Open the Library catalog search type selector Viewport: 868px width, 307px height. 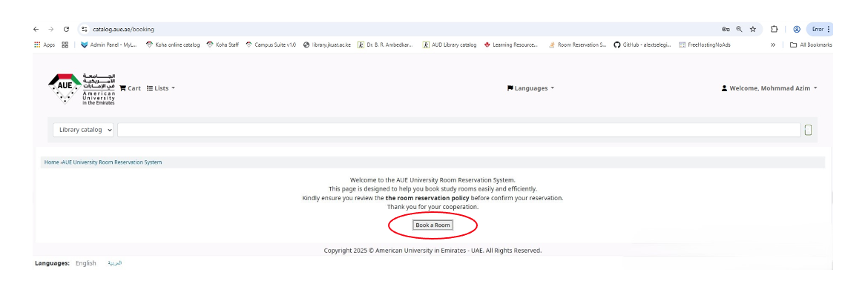(x=84, y=130)
